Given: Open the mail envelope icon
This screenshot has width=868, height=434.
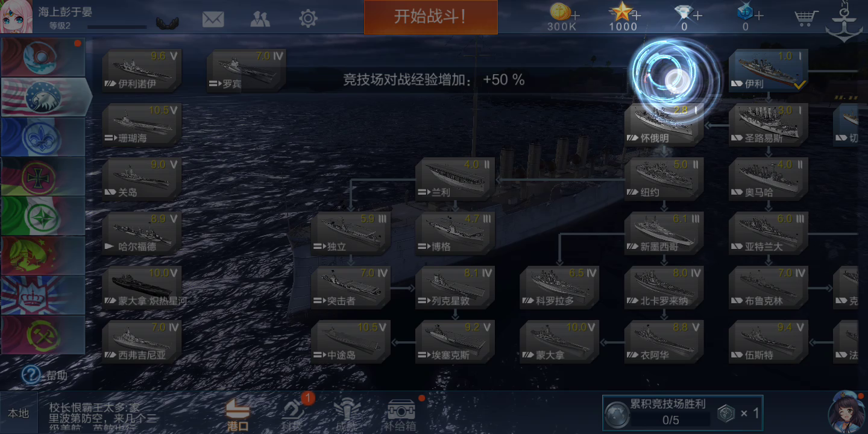Looking at the screenshot, I should point(213,19).
